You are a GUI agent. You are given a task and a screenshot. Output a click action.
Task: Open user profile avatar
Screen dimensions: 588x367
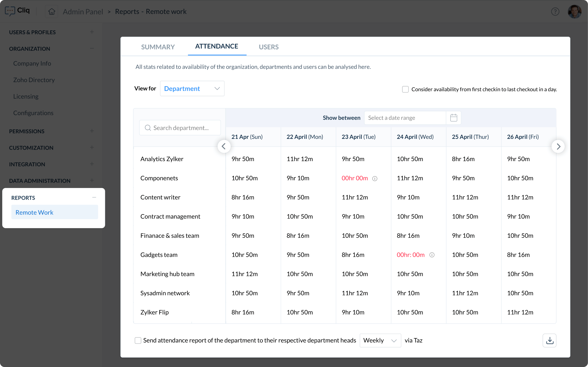pos(575,11)
